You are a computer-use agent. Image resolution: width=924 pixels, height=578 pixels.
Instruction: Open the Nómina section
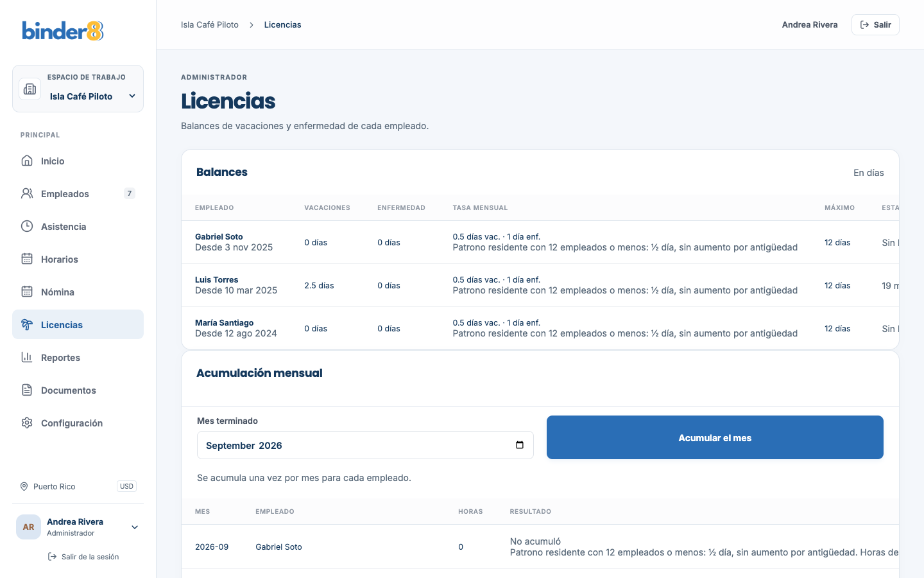(78, 292)
